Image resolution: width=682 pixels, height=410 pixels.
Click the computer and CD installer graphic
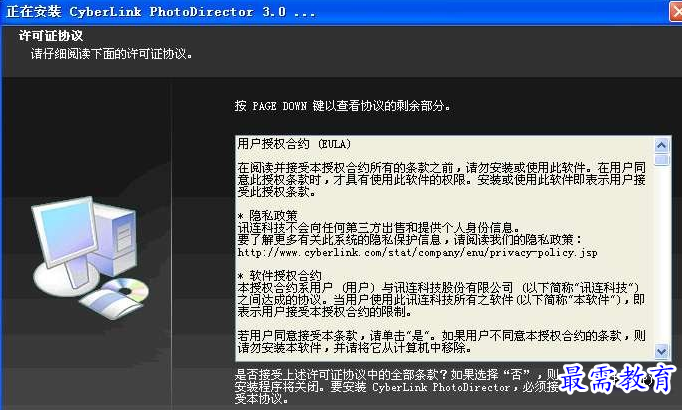click(x=90, y=257)
